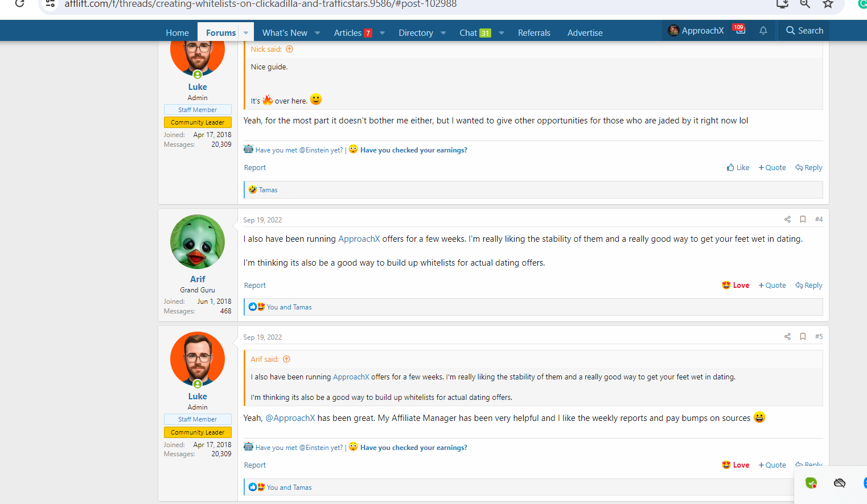Click the @ApproachX mention in post #5
This screenshot has width=867, height=504.
(290, 418)
